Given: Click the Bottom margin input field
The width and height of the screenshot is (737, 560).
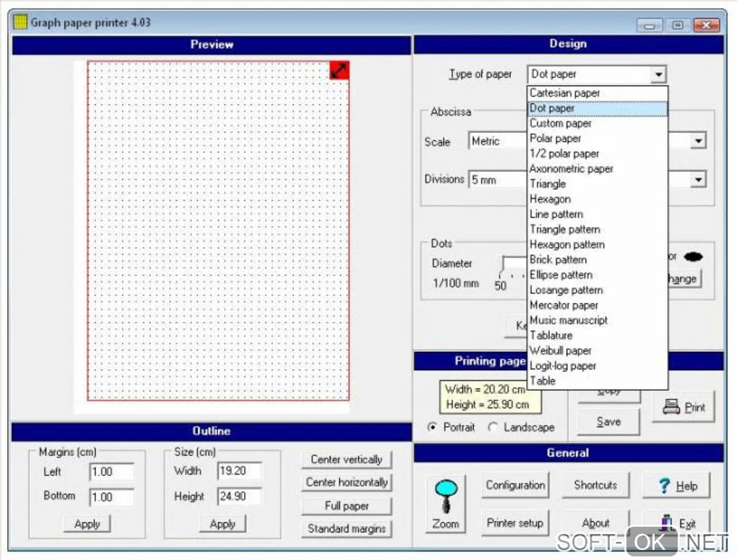Looking at the screenshot, I should click(x=111, y=497).
